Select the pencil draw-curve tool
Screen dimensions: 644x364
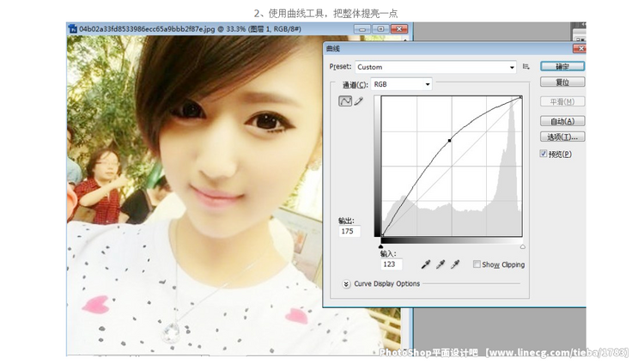click(x=359, y=100)
